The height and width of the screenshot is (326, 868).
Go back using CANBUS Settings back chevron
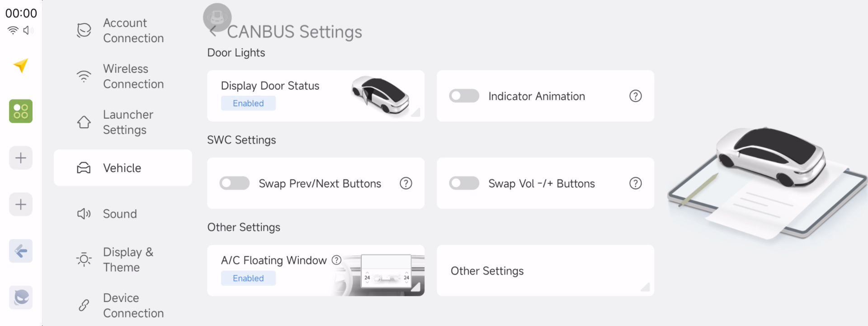pyautogui.click(x=213, y=31)
